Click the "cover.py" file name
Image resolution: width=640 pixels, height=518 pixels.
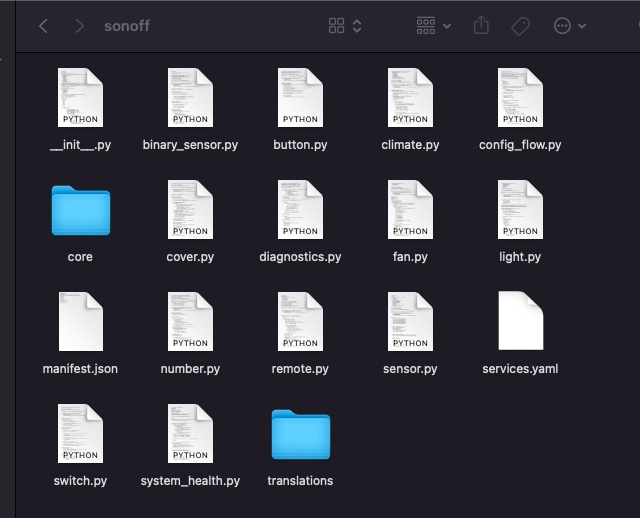point(190,257)
